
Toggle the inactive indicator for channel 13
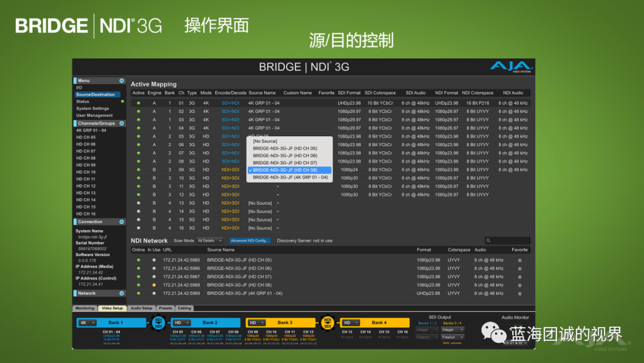[138, 203]
